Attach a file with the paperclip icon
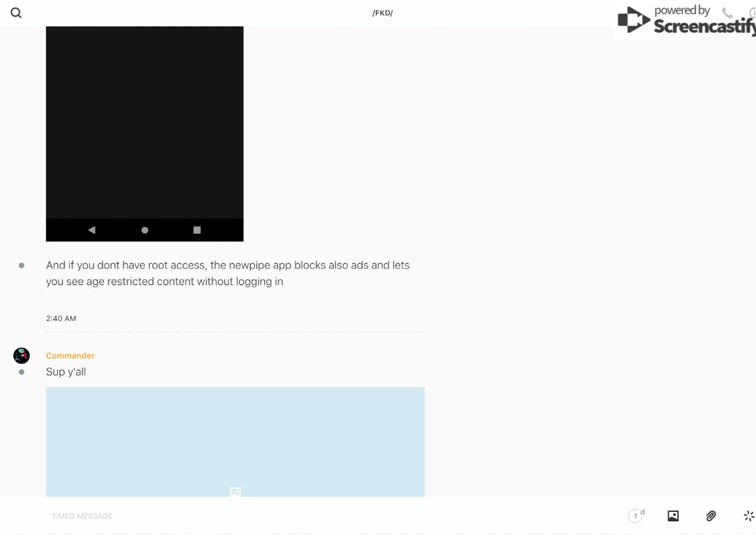The height and width of the screenshot is (535, 756). click(x=711, y=516)
